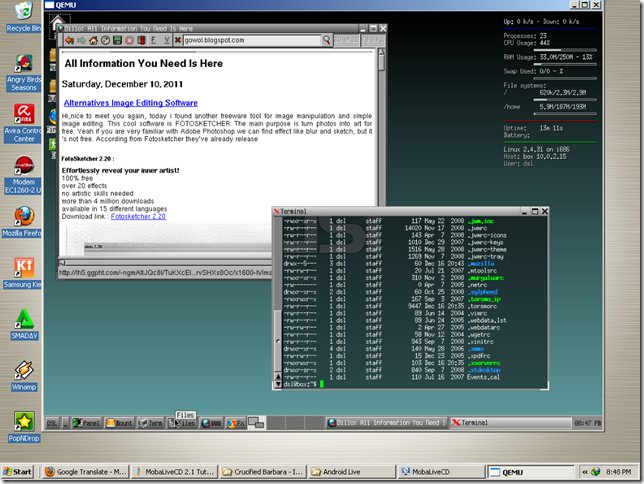Image resolution: width=644 pixels, height=484 pixels.
Task: Switch to MobaLiveCD 2.1 Tut taskbar item
Action: [x=172, y=470]
